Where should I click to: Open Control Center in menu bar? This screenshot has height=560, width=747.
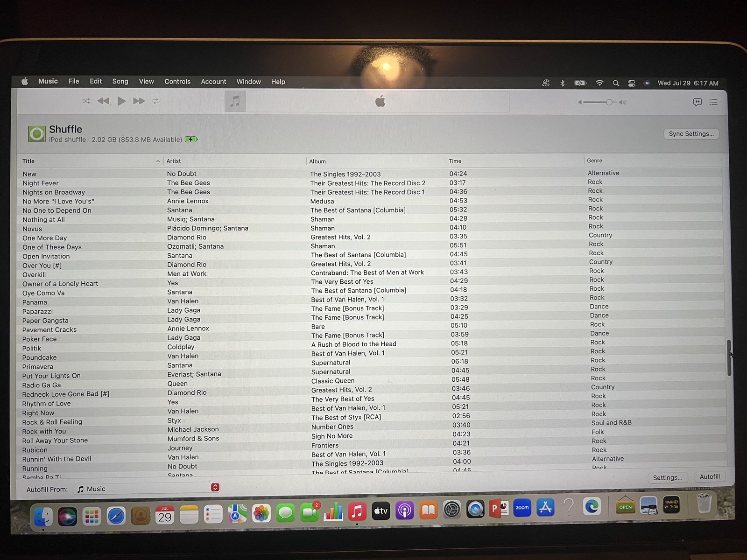632,84
